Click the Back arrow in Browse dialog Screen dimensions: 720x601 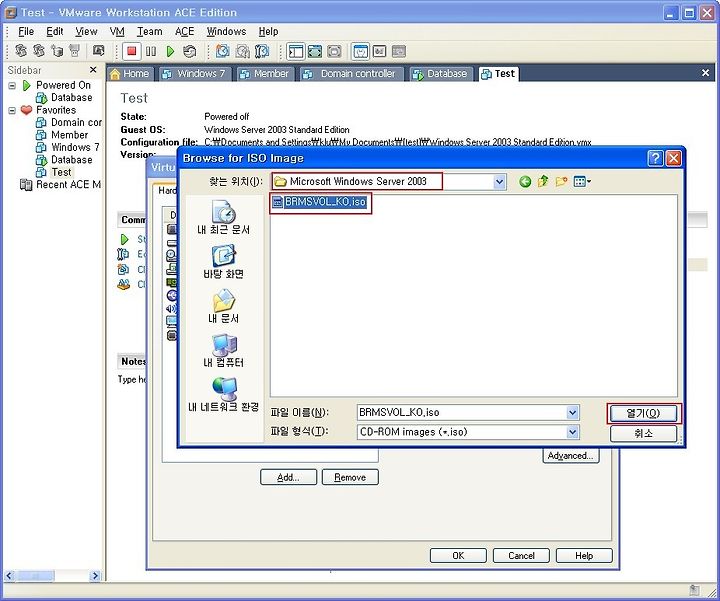pyautogui.click(x=525, y=182)
